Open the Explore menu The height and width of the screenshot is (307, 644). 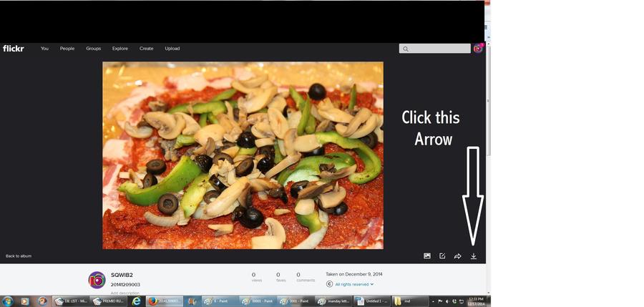click(x=120, y=49)
